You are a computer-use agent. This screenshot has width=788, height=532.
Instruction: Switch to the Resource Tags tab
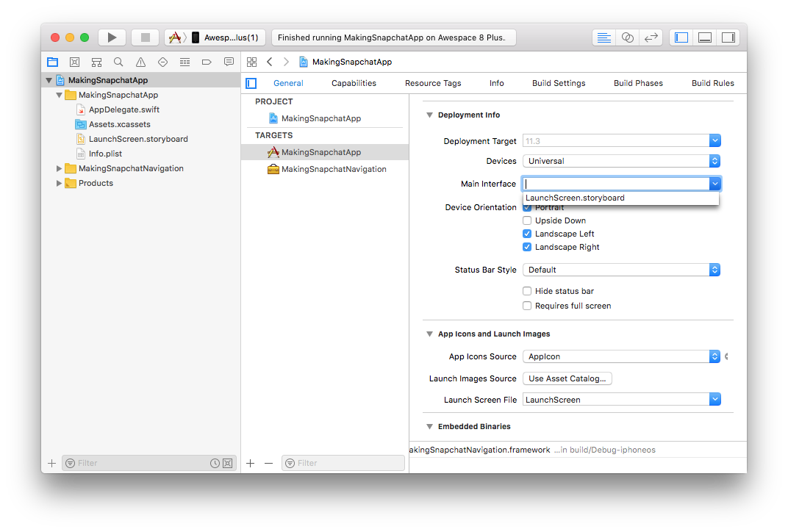click(433, 83)
